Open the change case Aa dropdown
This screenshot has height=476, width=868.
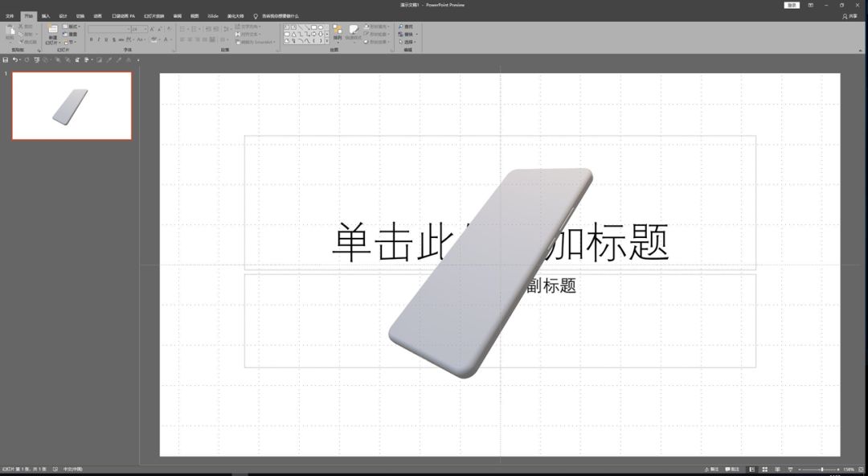pyautogui.click(x=141, y=39)
